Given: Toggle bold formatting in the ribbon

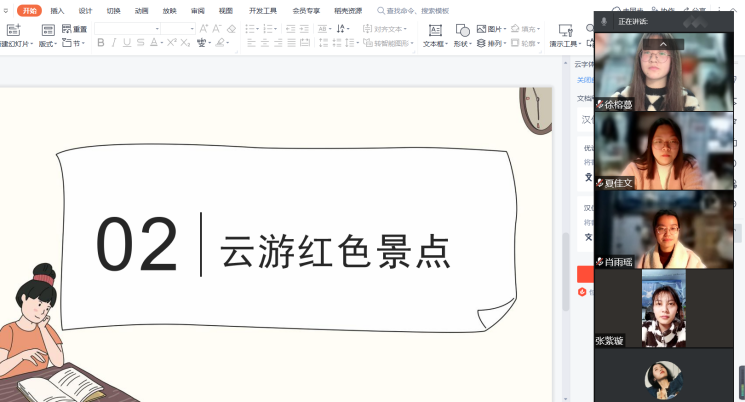Looking at the screenshot, I should (100, 44).
